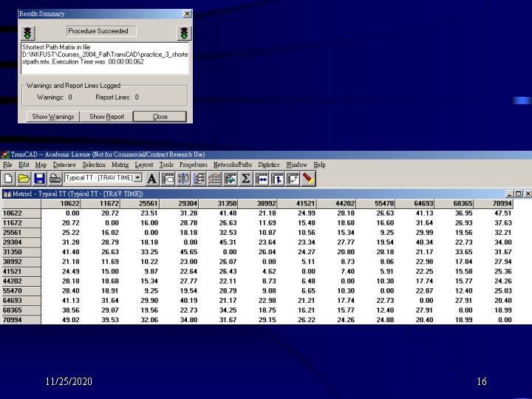Click Close button in Results Summary
The width and height of the screenshot is (532, 399).
coord(160,117)
